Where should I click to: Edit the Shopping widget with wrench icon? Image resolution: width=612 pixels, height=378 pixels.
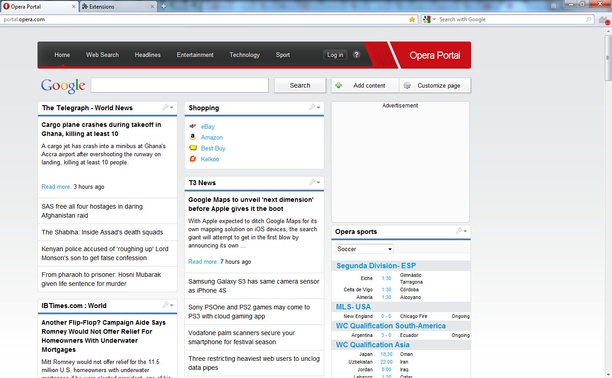click(x=312, y=107)
